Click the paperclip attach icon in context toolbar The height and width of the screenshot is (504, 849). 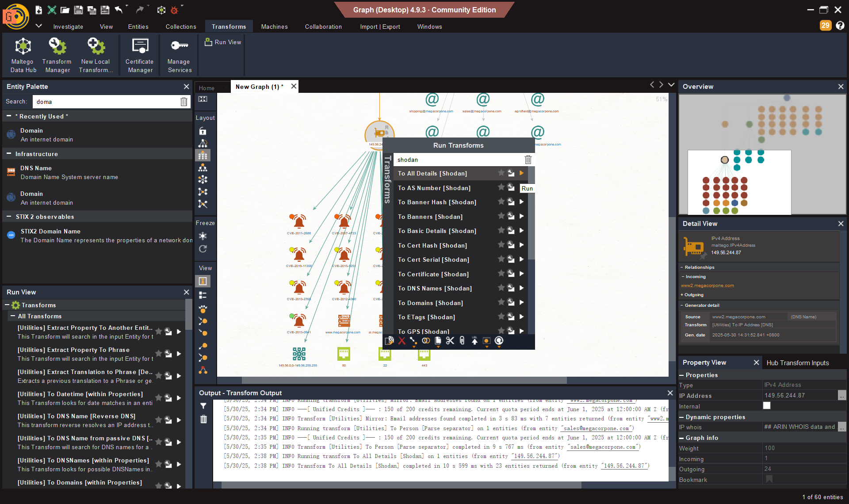click(x=462, y=341)
